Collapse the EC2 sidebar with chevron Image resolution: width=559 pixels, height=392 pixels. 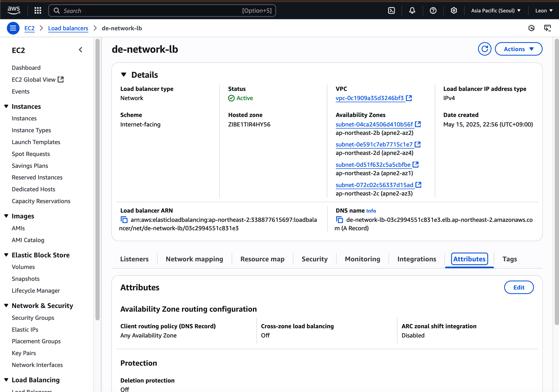[x=81, y=50]
